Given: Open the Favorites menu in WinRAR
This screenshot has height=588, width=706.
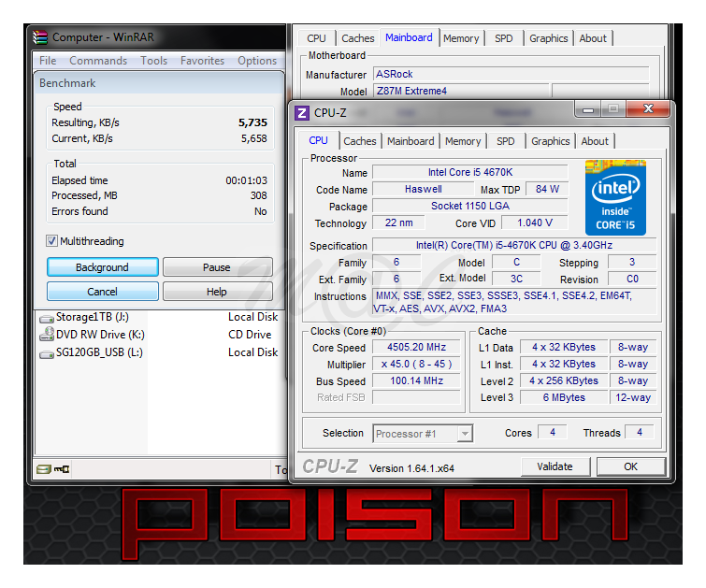Looking at the screenshot, I should pos(202,61).
